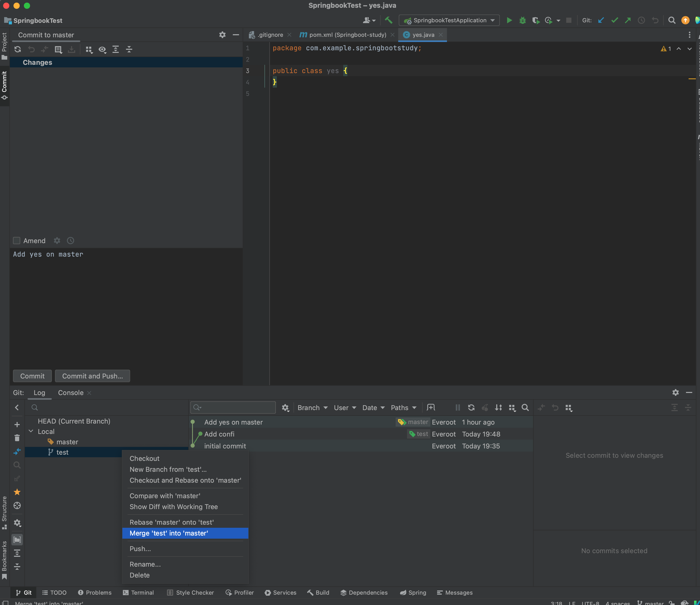Collapse all changes in Commit toolbar

129,49
